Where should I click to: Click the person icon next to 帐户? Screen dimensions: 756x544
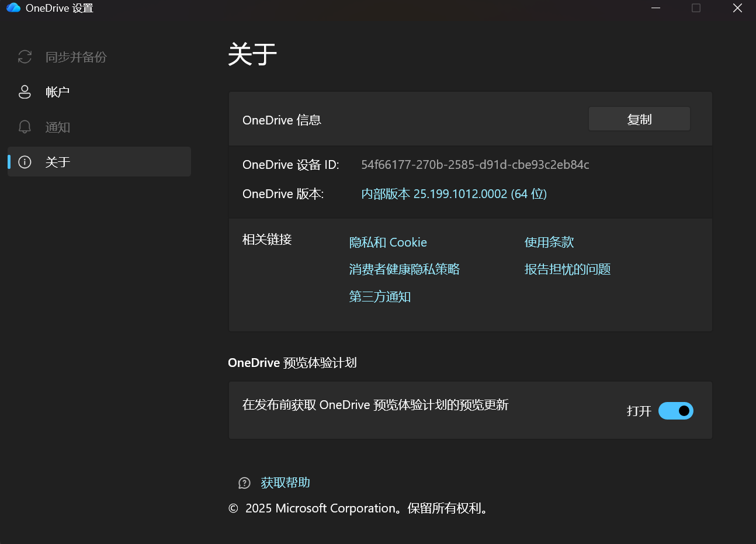pyautogui.click(x=24, y=92)
